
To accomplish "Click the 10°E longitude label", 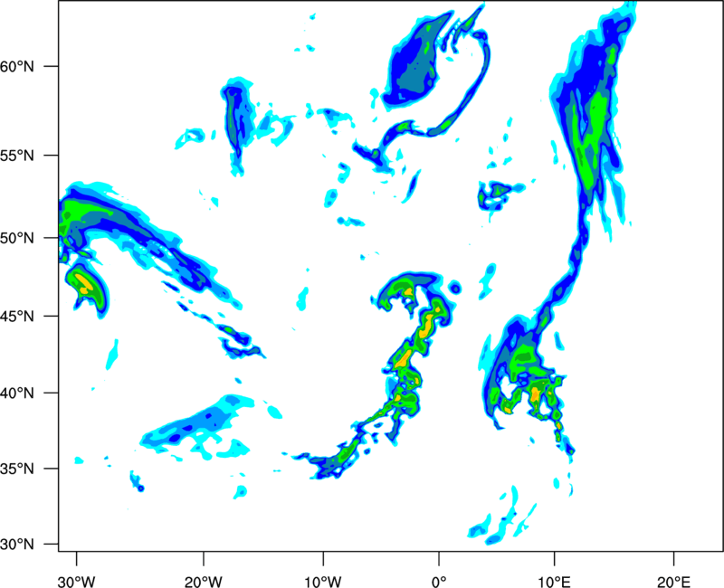I will (554, 582).
